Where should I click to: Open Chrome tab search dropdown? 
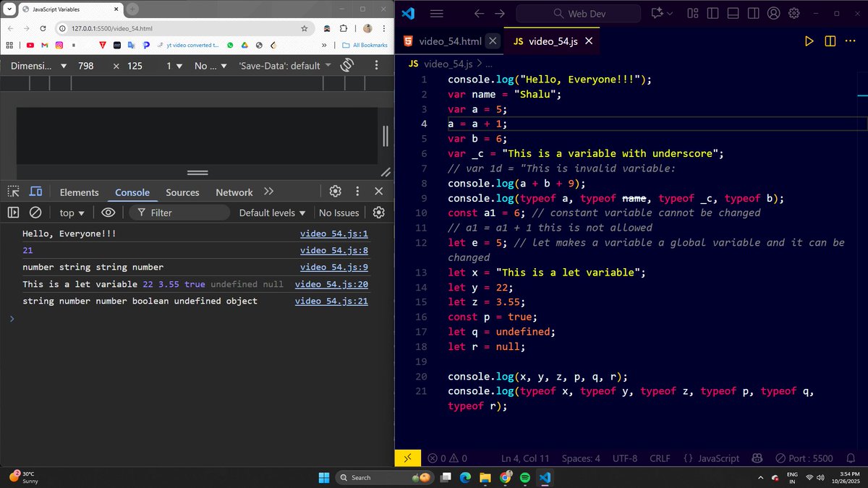click(x=11, y=10)
